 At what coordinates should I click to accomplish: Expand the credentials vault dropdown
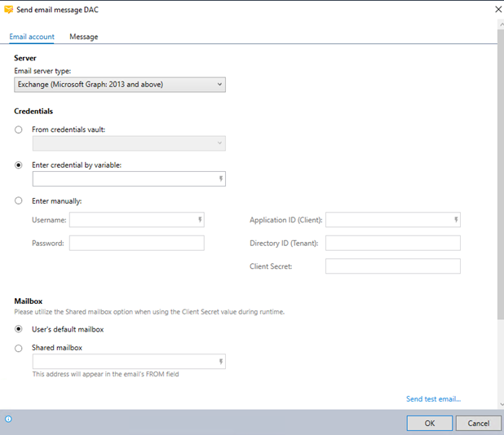point(128,143)
